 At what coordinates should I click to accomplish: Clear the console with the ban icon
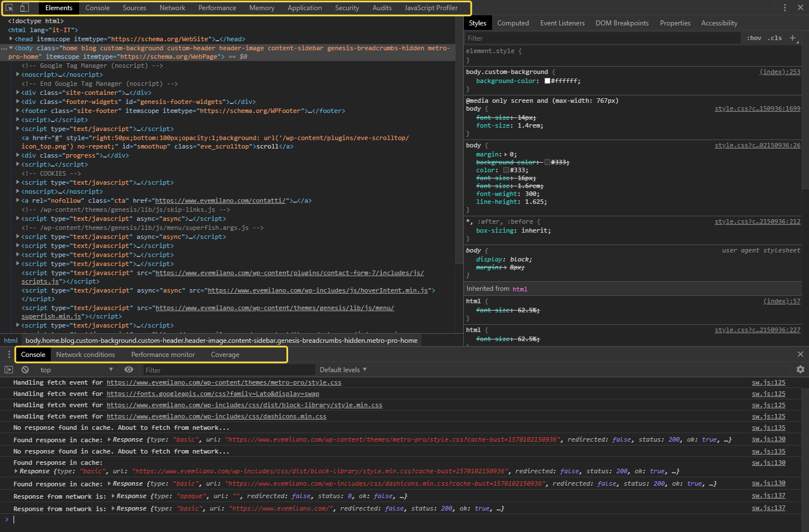(25, 370)
